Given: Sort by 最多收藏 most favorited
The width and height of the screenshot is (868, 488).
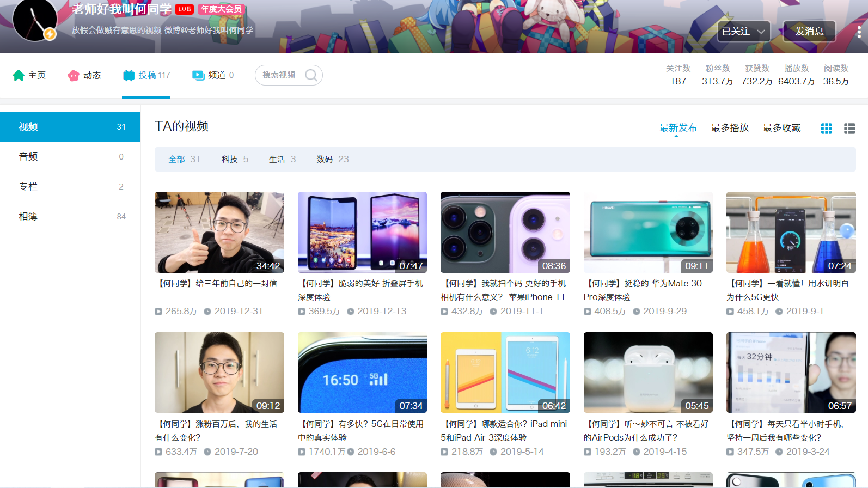Looking at the screenshot, I should pyautogui.click(x=781, y=128).
